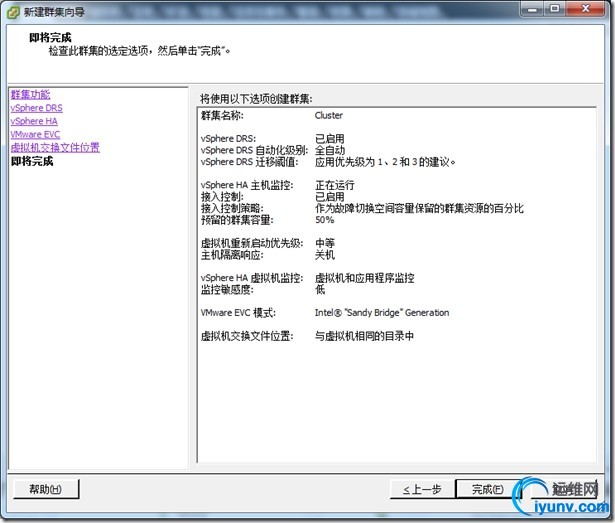Click the vSphere HA 虚拟机监控 label
This screenshot has height=523, width=615.
pos(252,278)
